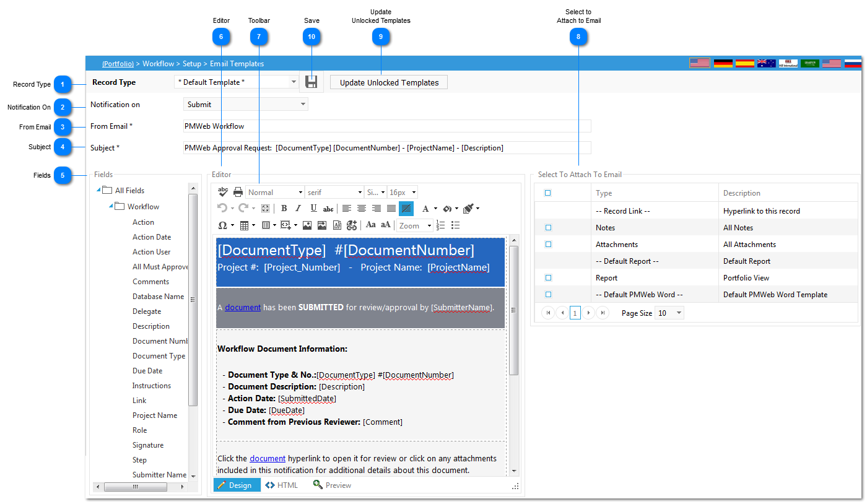This screenshot has width=867, height=504.
Task: Select the Russian flag language
Action: click(x=853, y=63)
